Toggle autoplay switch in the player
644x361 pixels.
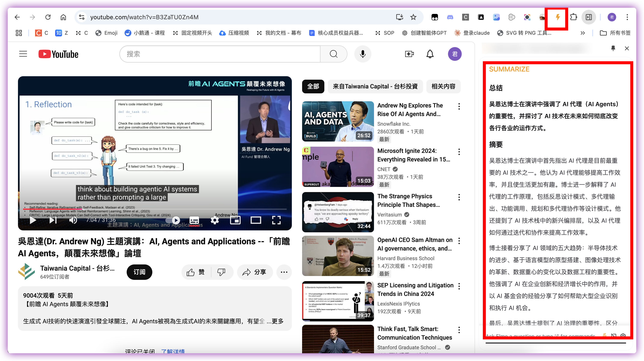[x=173, y=220]
